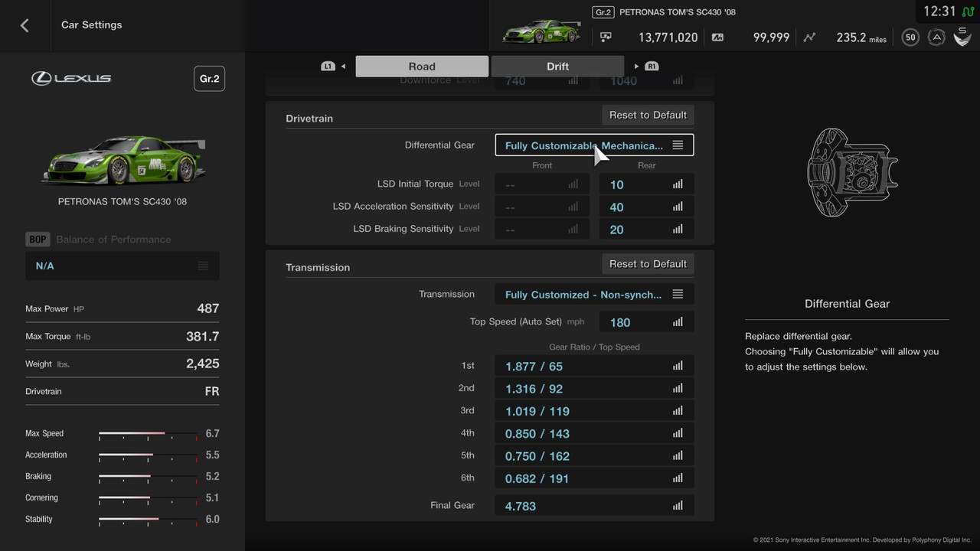Click the Max Torque 381.7 ft-lb row

click(x=122, y=336)
